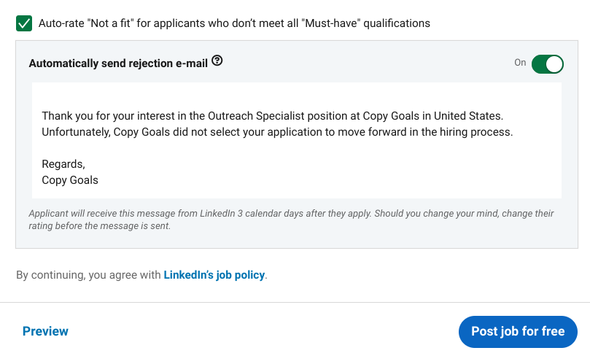Click the "United States" words in the message
Screen dimensions: 590x364
(x=468, y=115)
